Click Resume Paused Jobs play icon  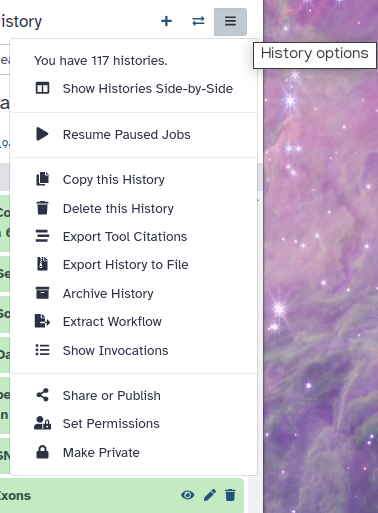coord(42,134)
